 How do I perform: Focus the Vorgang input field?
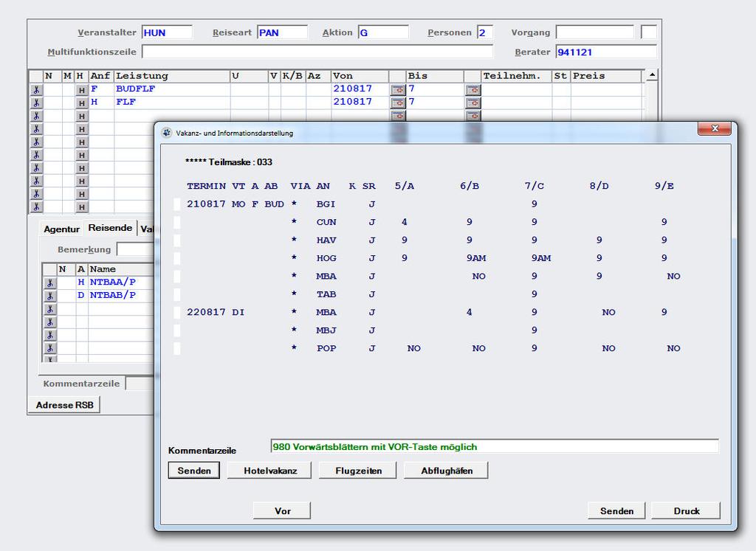pos(595,32)
